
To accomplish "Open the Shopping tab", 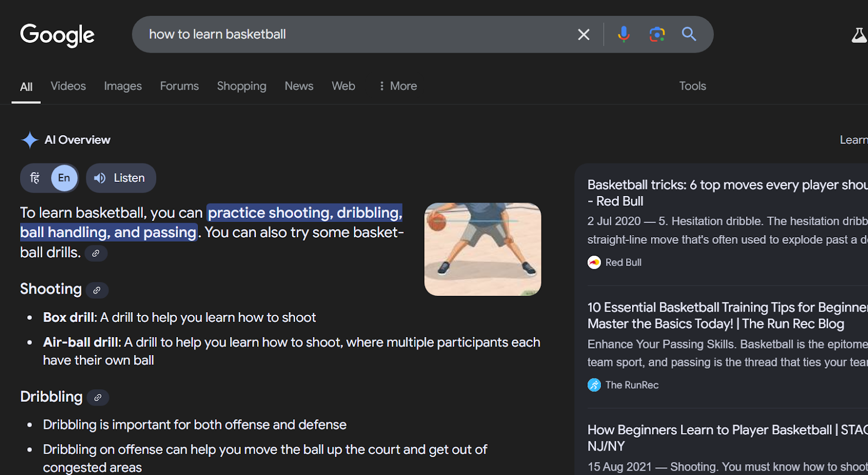I will coord(241,86).
